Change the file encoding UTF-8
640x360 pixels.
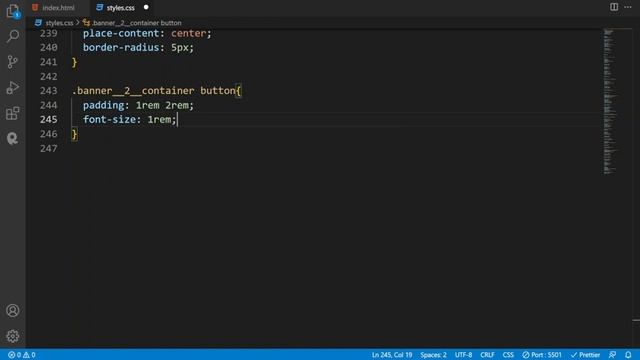463,355
